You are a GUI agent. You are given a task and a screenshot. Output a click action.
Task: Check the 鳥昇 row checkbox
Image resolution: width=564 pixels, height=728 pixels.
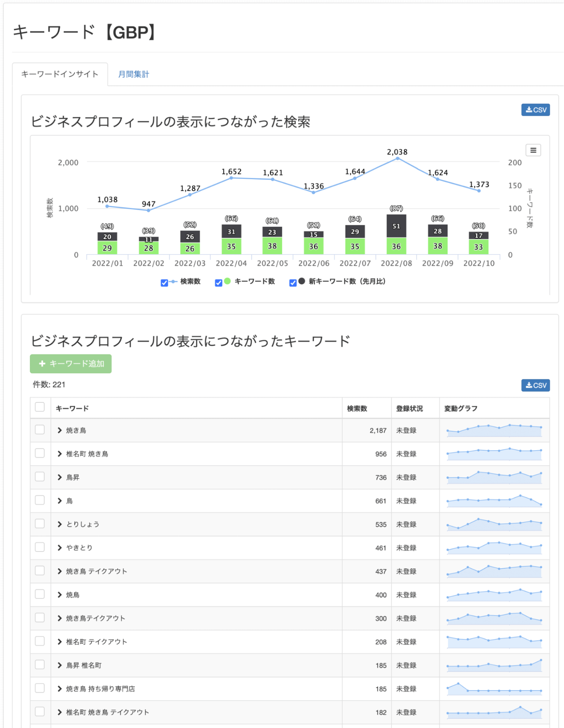click(40, 476)
